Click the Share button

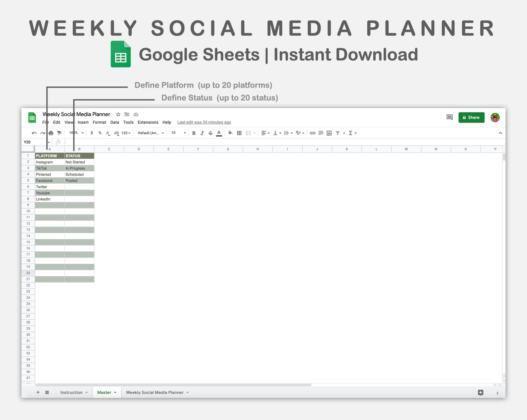coord(471,117)
